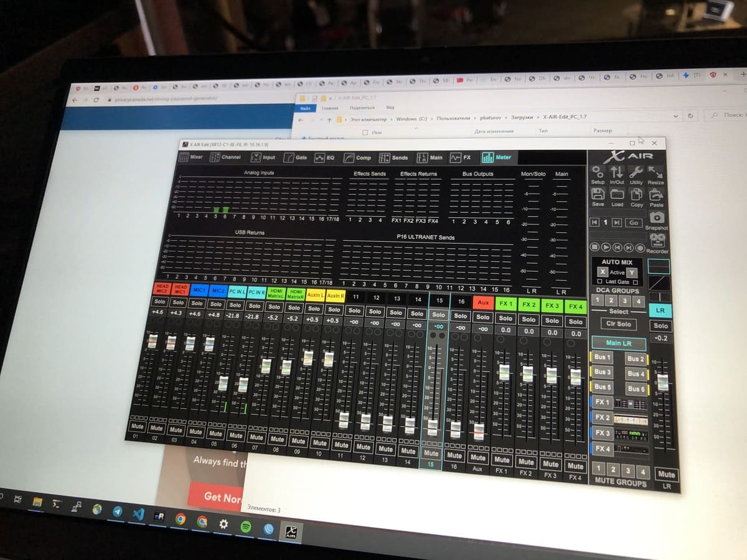Expand the File Explorer address bar dropdown

[x=676, y=116]
